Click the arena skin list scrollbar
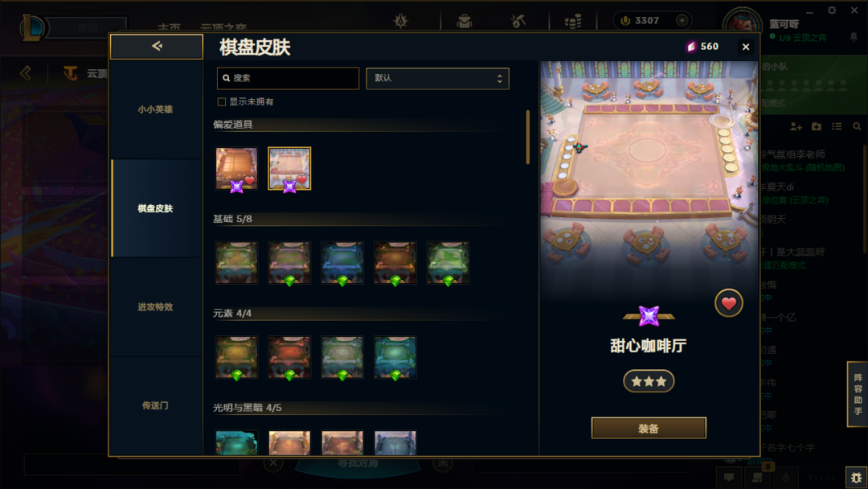The width and height of the screenshot is (868, 489). (527, 137)
